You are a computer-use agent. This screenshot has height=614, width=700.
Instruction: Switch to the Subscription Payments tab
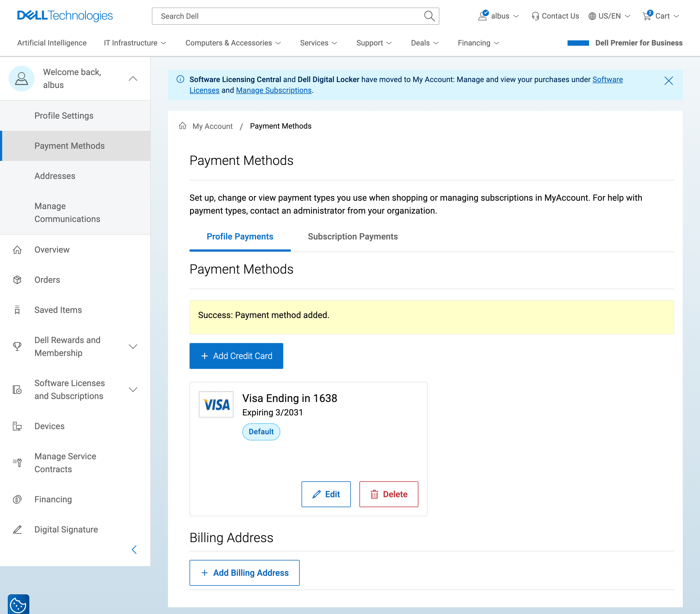tap(353, 237)
